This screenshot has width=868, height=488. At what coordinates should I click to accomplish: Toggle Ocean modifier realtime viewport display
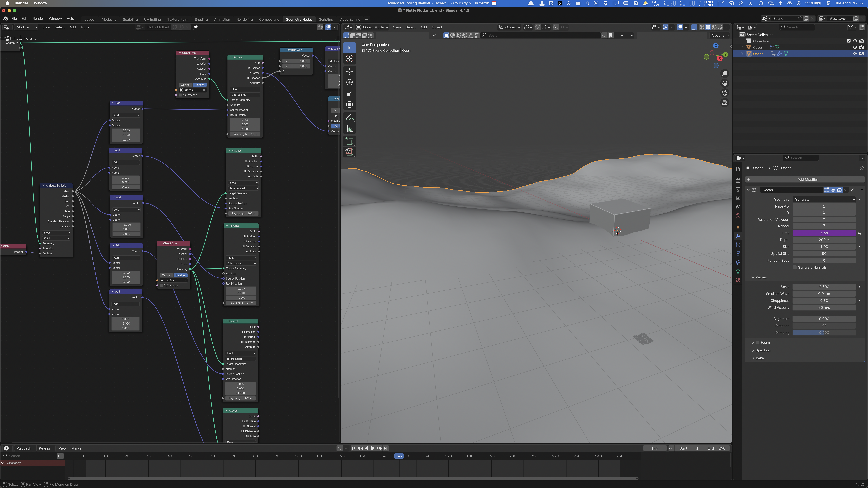click(833, 190)
